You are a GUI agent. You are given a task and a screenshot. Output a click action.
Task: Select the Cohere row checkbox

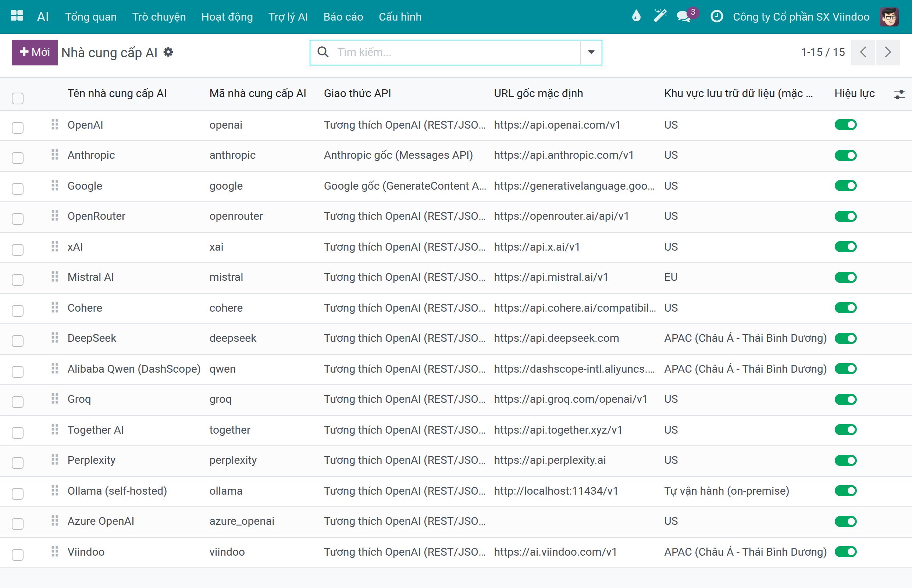click(18, 311)
